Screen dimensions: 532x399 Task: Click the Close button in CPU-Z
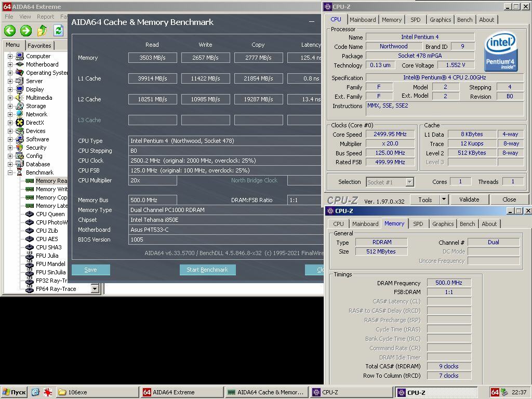tap(509, 199)
